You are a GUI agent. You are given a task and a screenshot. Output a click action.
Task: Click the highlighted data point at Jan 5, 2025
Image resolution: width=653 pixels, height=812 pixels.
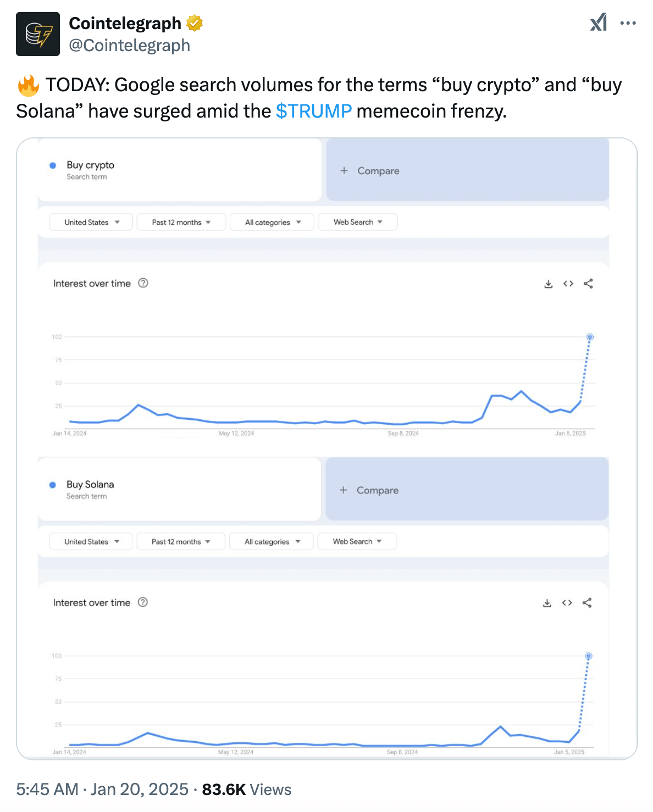(589, 337)
